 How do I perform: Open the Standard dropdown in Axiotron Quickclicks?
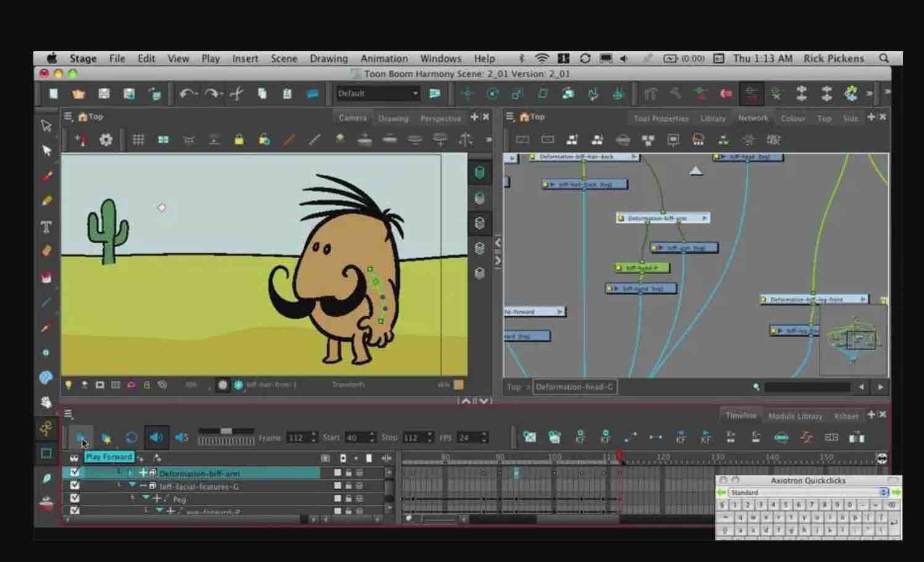click(810, 492)
